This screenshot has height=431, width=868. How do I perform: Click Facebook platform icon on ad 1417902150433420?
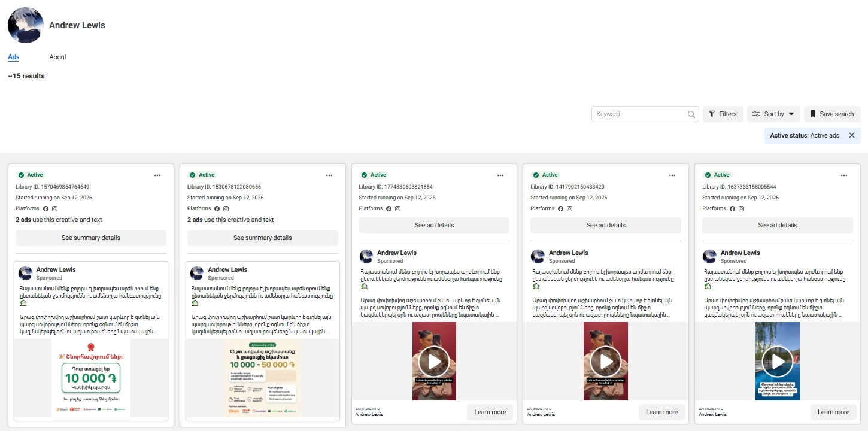560,208
